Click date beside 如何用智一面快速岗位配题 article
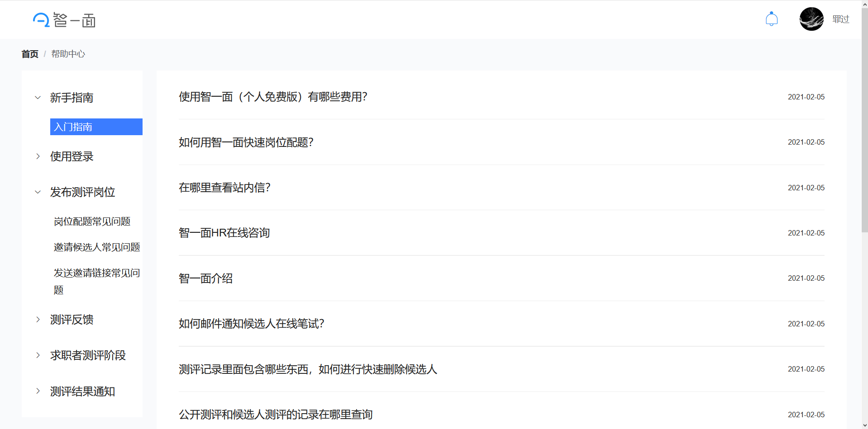Viewport: 868px width, 429px height. click(x=806, y=142)
